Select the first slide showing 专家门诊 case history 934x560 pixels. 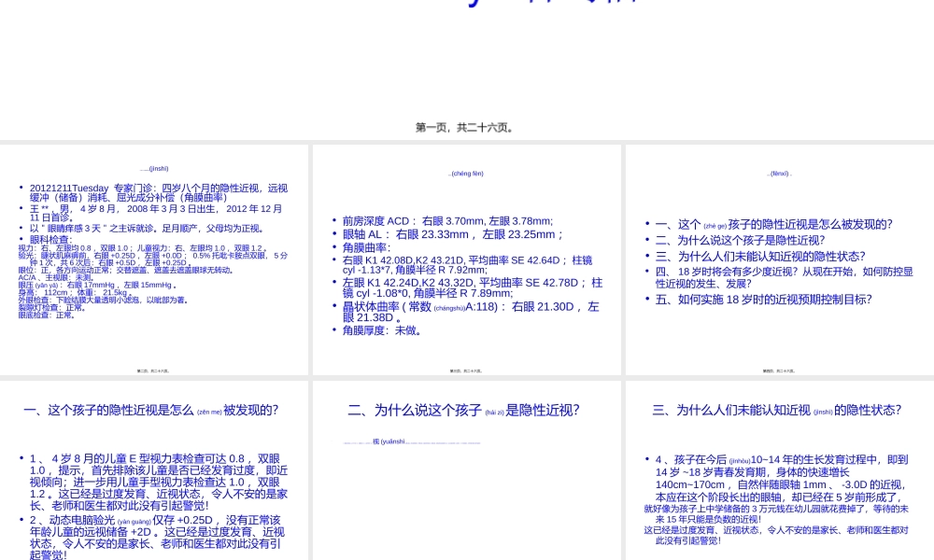(x=154, y=261)
